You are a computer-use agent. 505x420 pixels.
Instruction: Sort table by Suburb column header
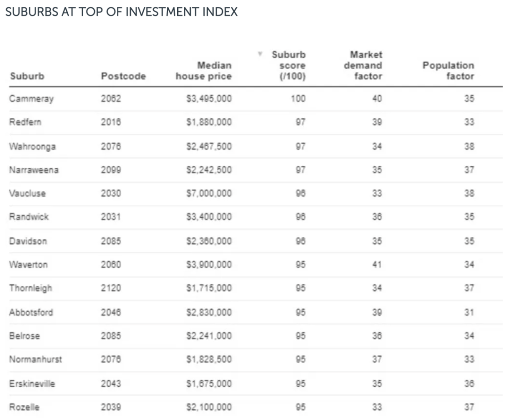tap(27, 76)
